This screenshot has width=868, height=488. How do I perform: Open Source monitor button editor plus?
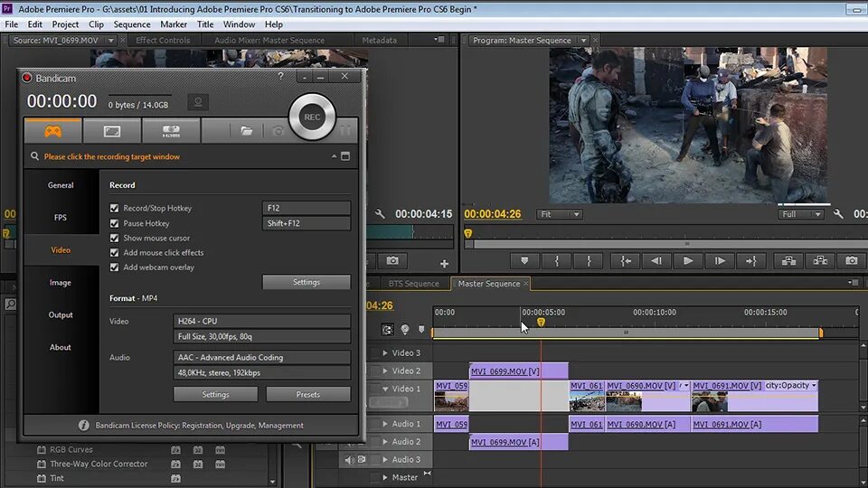coord(444,264)
